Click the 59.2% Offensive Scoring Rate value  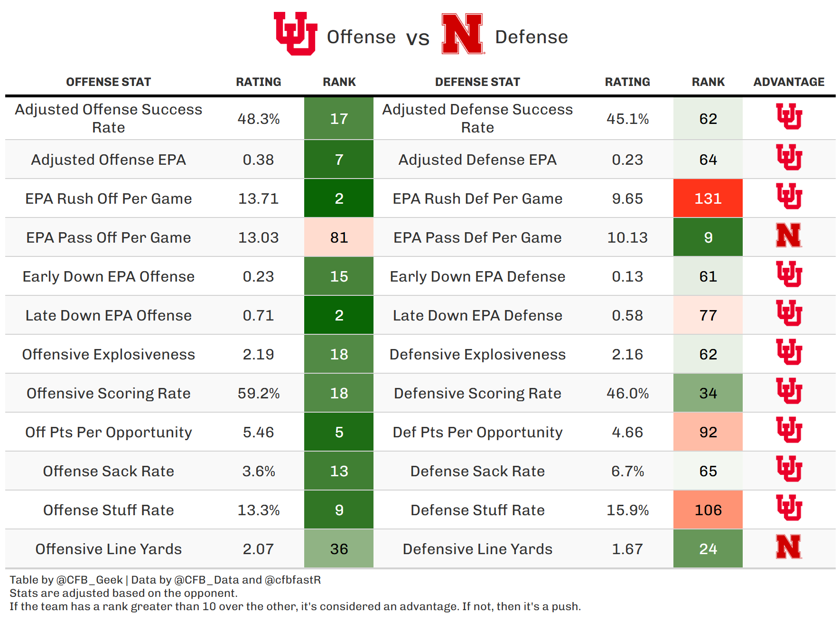pyautogui.click(x=259, y=393)
